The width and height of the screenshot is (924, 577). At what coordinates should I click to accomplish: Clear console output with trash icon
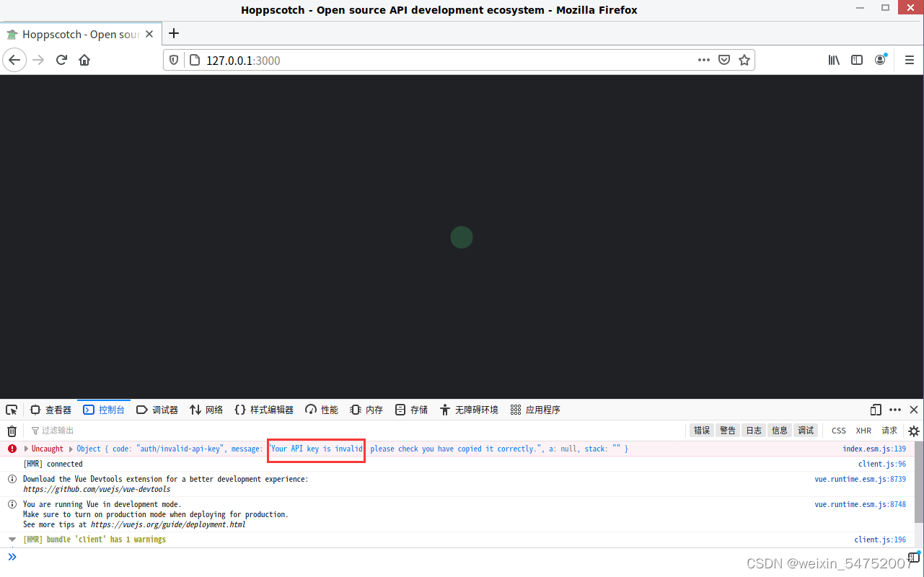pyautogui.click(x=12, y=431)
